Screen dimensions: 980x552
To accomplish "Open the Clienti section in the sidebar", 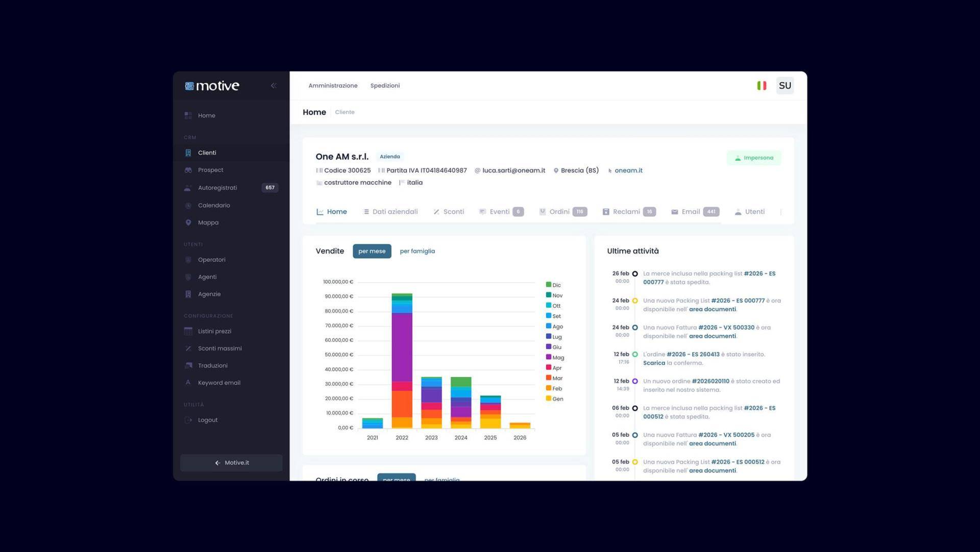I will point(207,153).
